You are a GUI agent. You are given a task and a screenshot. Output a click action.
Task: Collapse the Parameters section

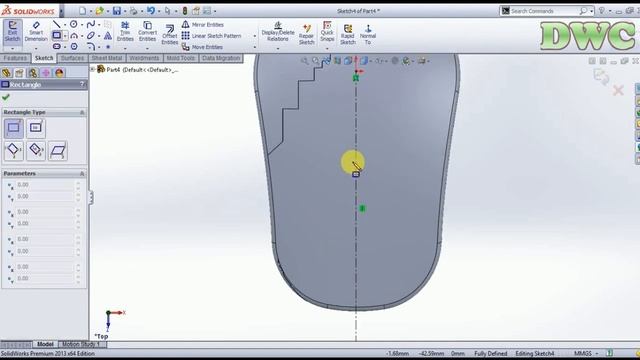point(82,173)
